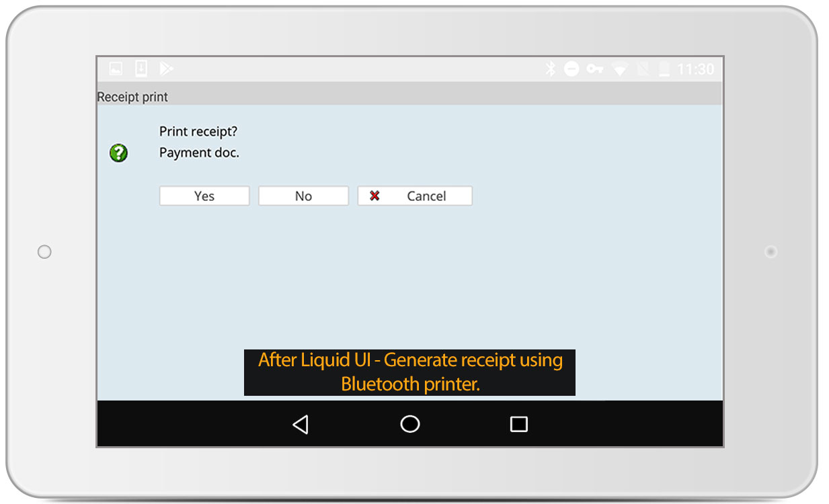The width and height of the screenshot is (829, 504).
Task: Tap the no-SIM signal icon
Action: [x=642, y=69]
